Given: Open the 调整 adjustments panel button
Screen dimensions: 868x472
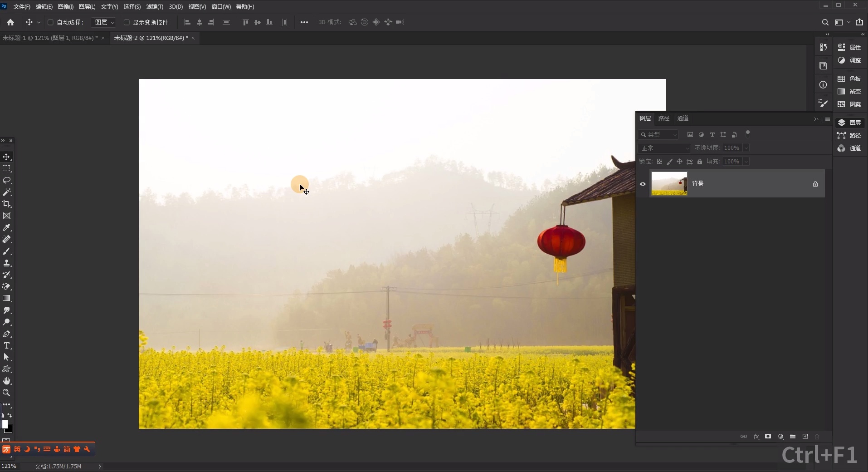Looking at the screenshot, I should (x=849, y=60).
